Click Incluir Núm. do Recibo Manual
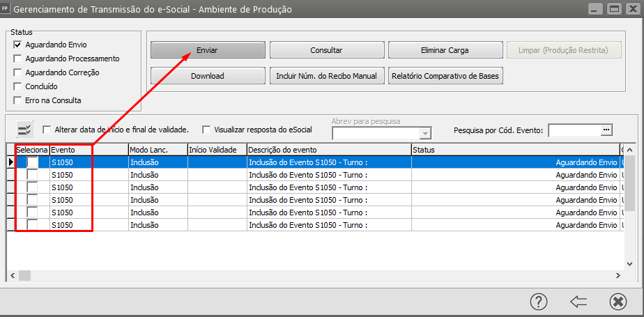Screen dimensions: 644x317 (x=326, y=75)
